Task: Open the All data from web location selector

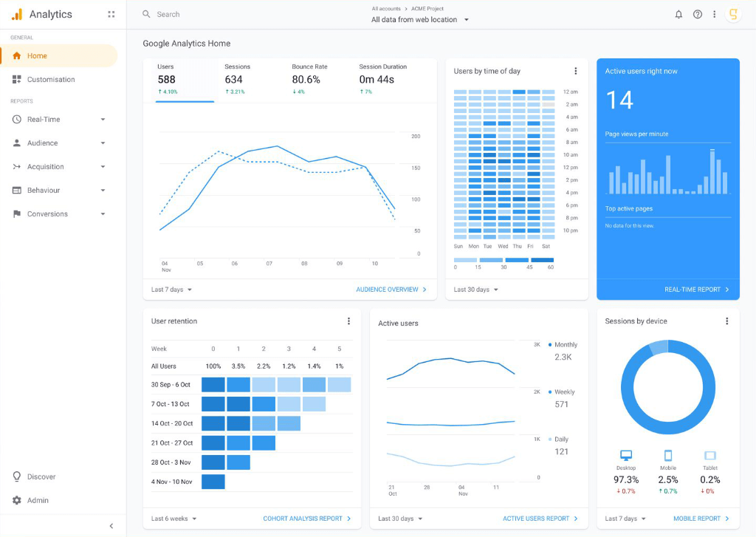Action: tap(419, 20)
